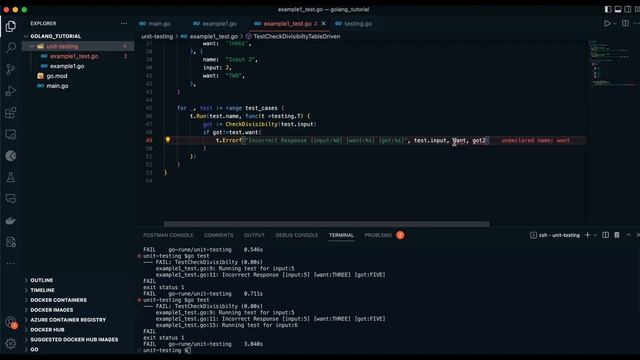Open the Remote Explorer icon
This screenshot has width=640, height=360.
(x=11, y=134)
